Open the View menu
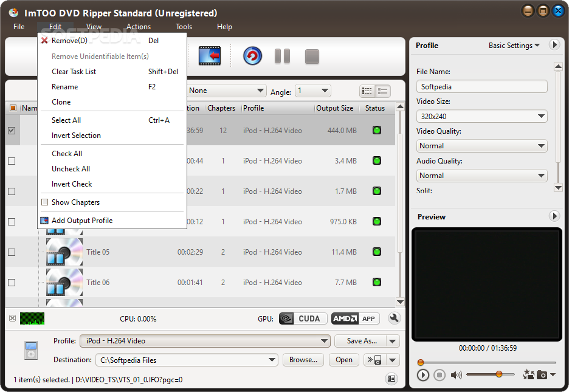569x392 pixels. click(x=94, y=27)
